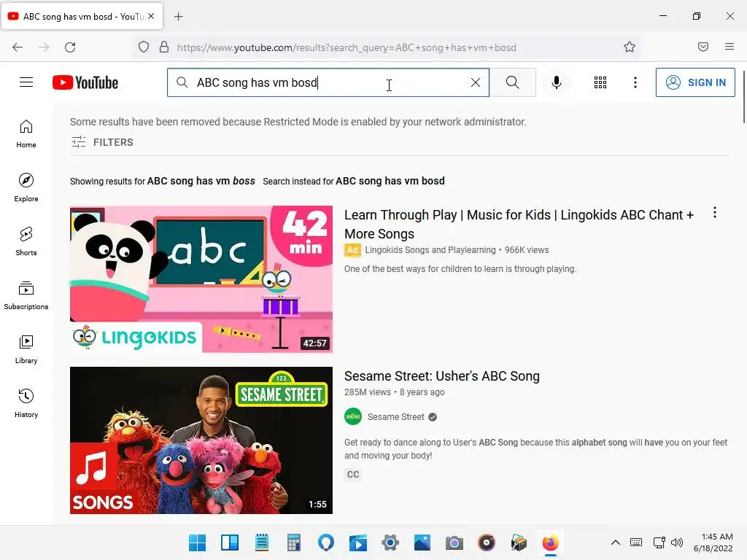Select the ABC song YouTube browser tab

pos(82,16)
